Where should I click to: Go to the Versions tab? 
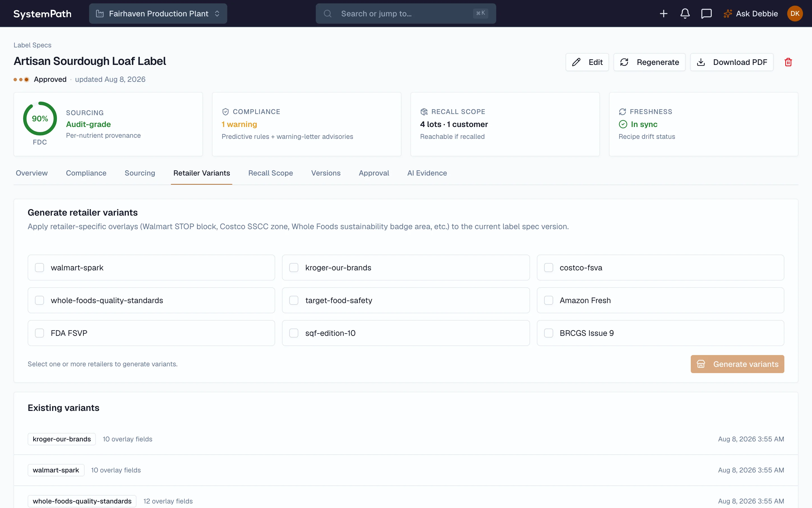(326, 173)
